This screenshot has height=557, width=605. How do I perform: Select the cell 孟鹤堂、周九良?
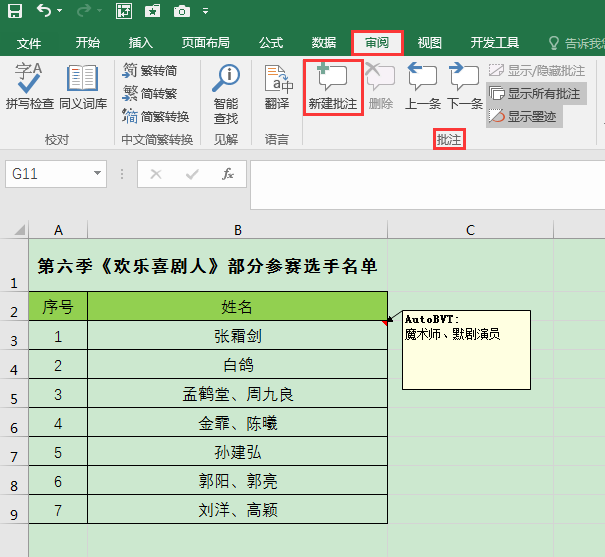point(237,394)
